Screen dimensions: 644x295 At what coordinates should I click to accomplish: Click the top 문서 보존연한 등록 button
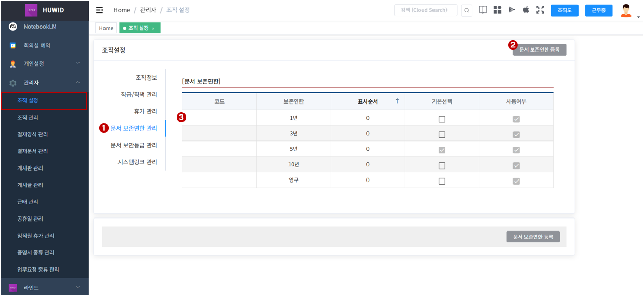coord(539,50)
